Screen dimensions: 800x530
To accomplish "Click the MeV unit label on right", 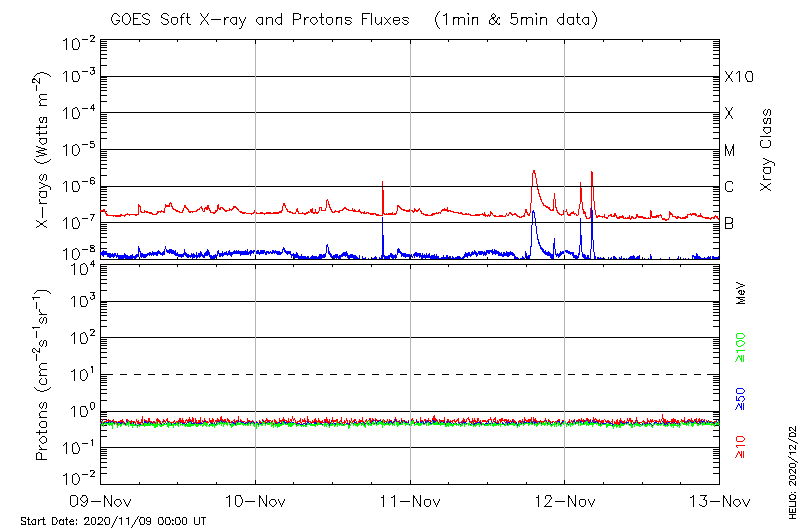I will pos(741,293).
